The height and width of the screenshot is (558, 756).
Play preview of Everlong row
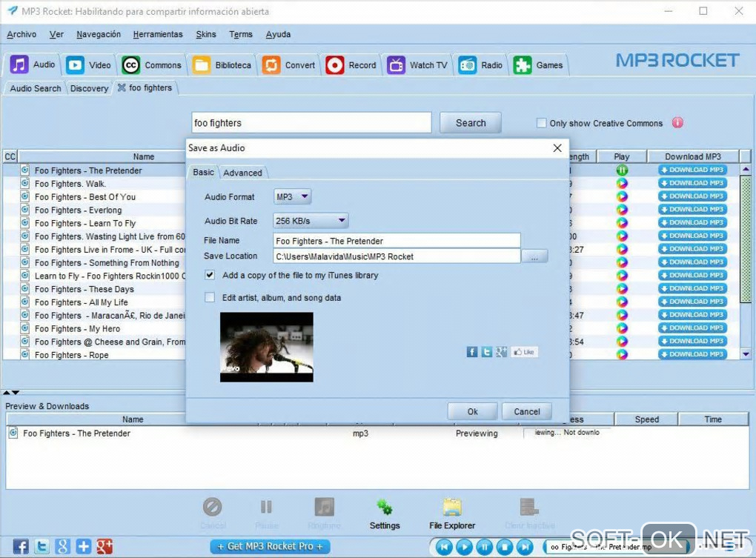coord(622,209)
